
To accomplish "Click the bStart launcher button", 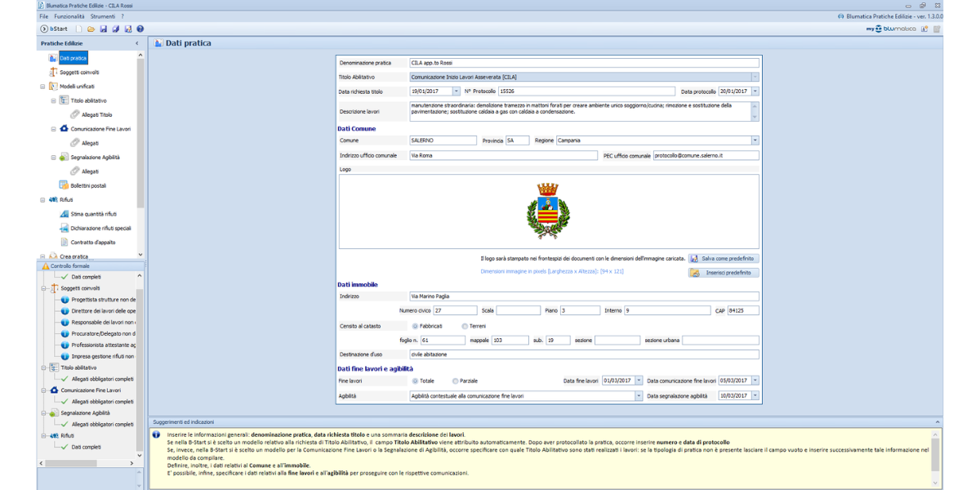I will 54,29.
